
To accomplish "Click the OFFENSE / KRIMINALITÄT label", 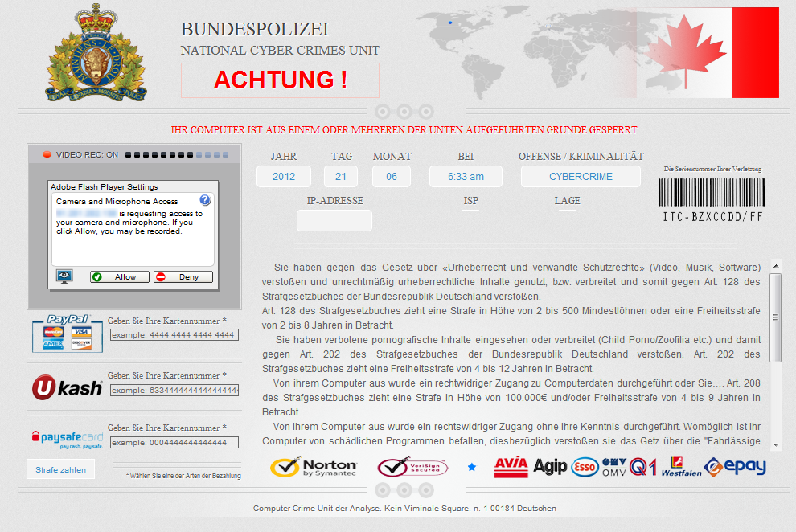I will (x=581, y=157).
